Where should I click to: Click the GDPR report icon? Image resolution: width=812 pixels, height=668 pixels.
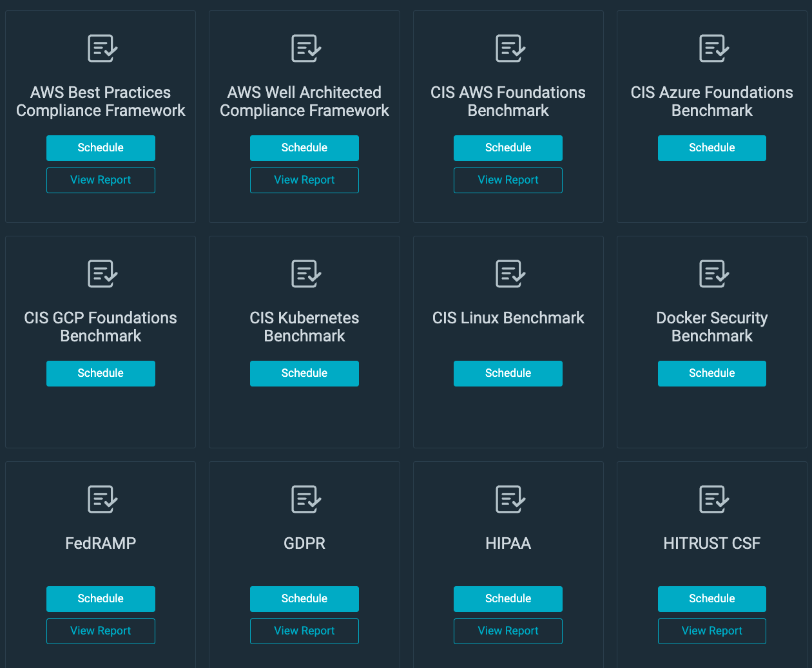306,499
